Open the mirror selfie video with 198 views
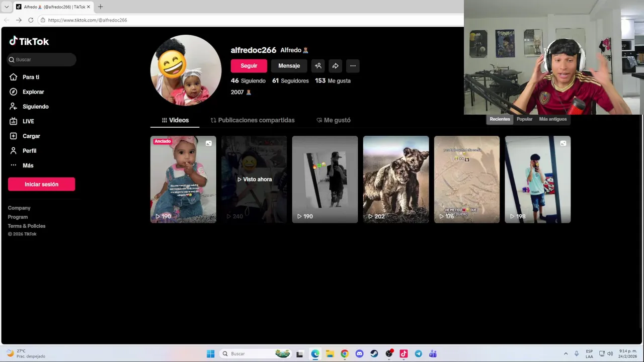 tap(538, 179)
